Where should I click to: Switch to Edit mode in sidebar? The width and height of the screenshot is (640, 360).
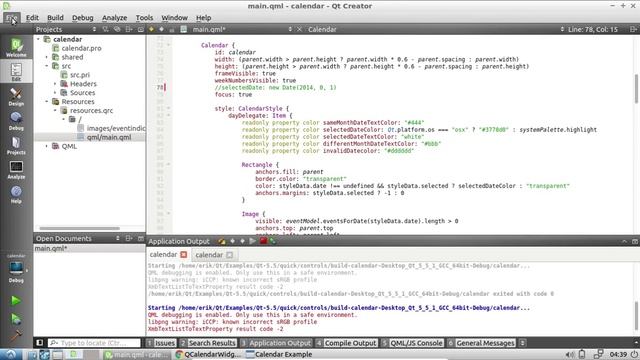(x=16, y=71)
